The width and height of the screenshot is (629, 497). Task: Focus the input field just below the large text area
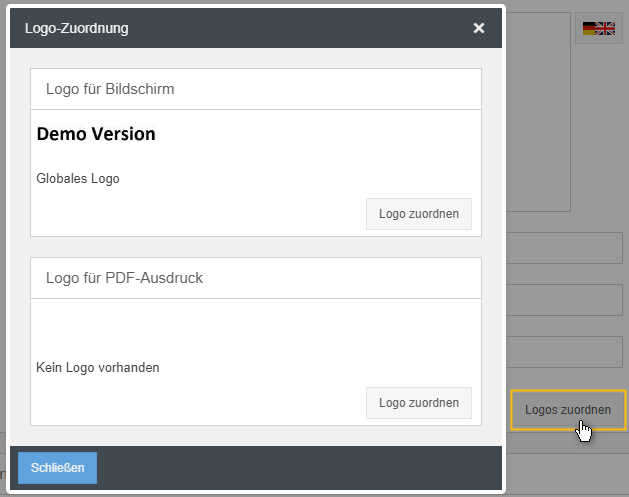[565, 247]
